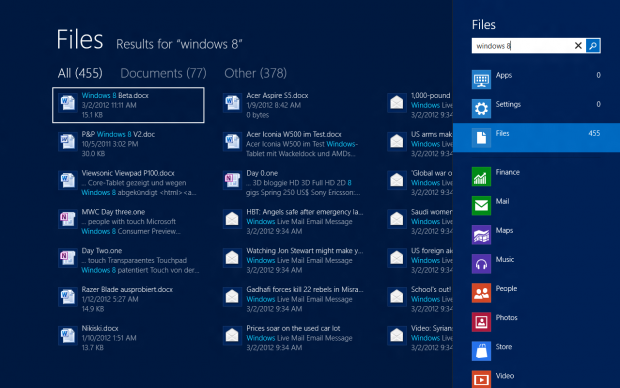Click Word icon of Acer Iconia W500 im Test.docx
The width and height of the screenshot is (620, 388).
(232, 142)
